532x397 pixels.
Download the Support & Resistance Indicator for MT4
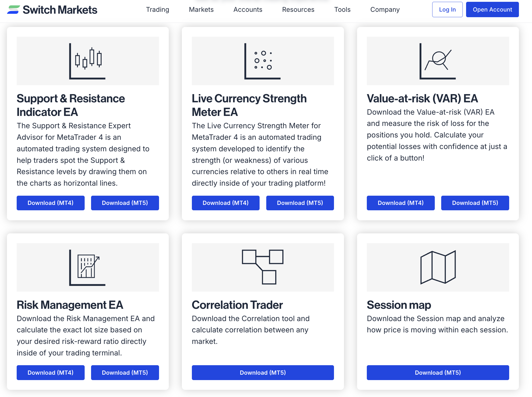[x=50, y=203]
